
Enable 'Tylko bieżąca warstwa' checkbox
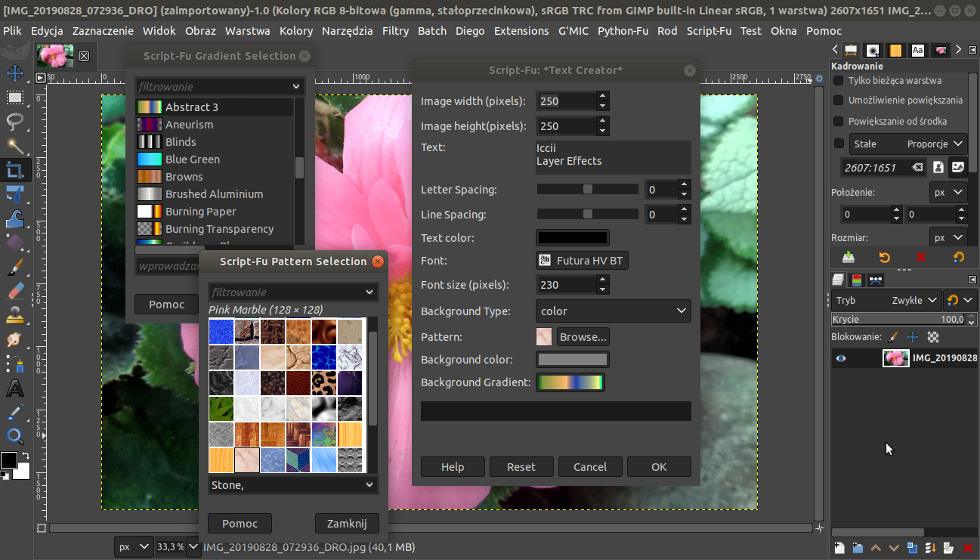point(838,81)
